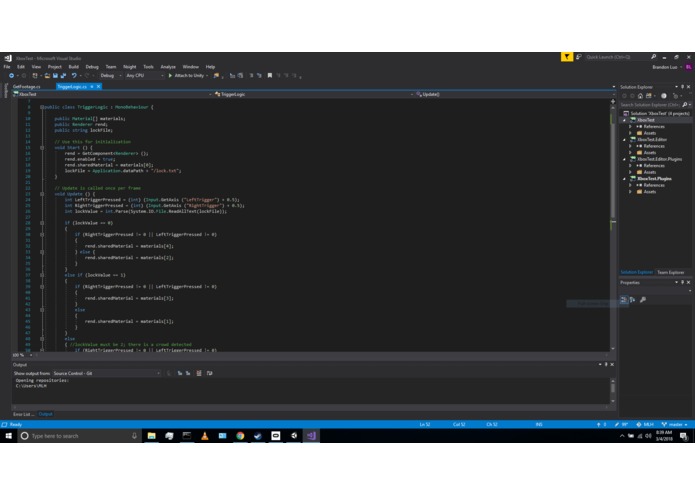
Task: Click the Save icon in the toolbar
Action: click(55, 76)
